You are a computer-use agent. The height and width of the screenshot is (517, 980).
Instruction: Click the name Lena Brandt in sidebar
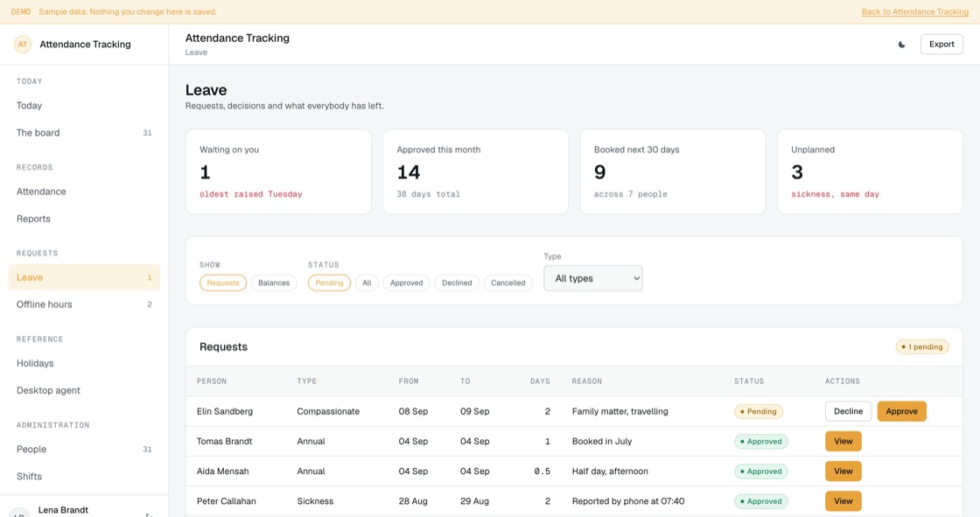(x=63, y=510)
